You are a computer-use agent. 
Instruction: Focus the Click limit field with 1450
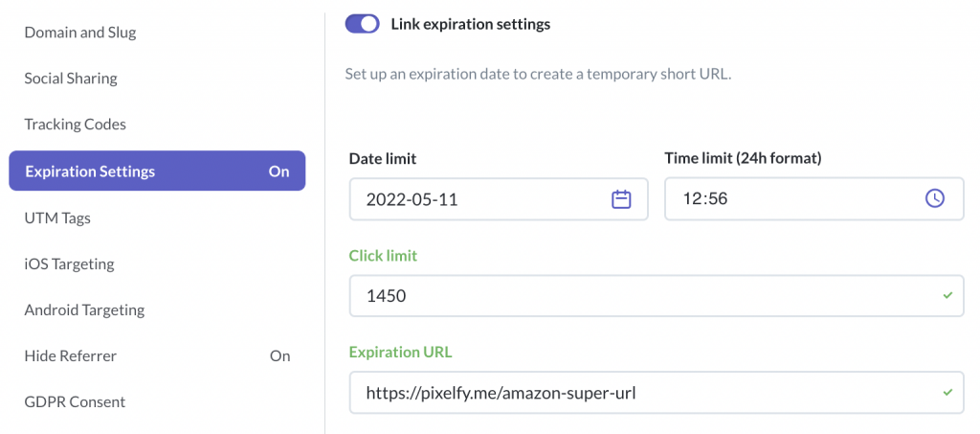coord(657,295)
